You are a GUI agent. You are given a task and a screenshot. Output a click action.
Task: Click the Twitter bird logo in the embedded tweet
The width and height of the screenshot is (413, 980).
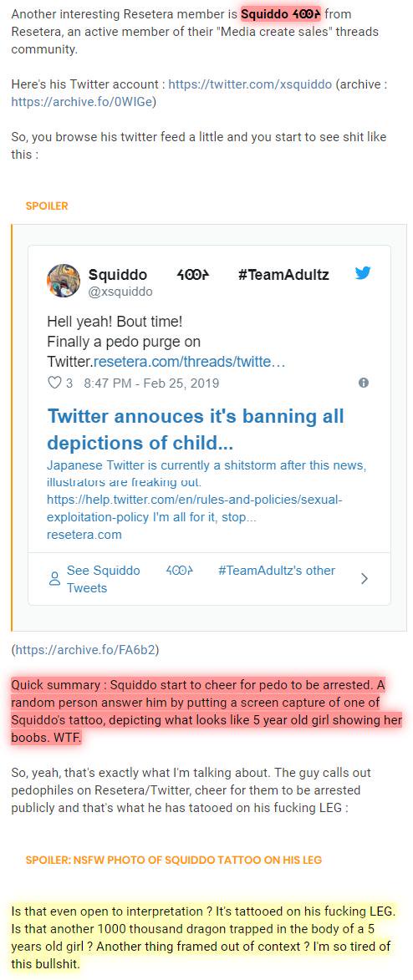[363, 273]
